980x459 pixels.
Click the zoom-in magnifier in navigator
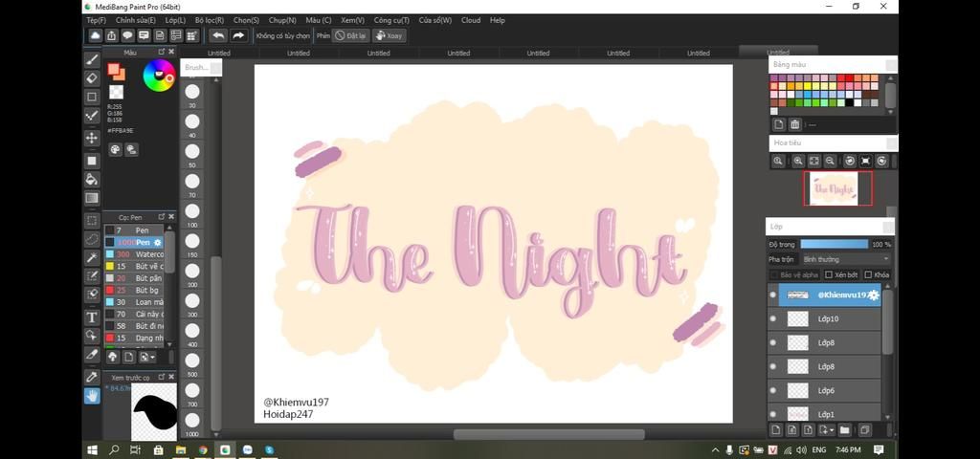point(798,161)
